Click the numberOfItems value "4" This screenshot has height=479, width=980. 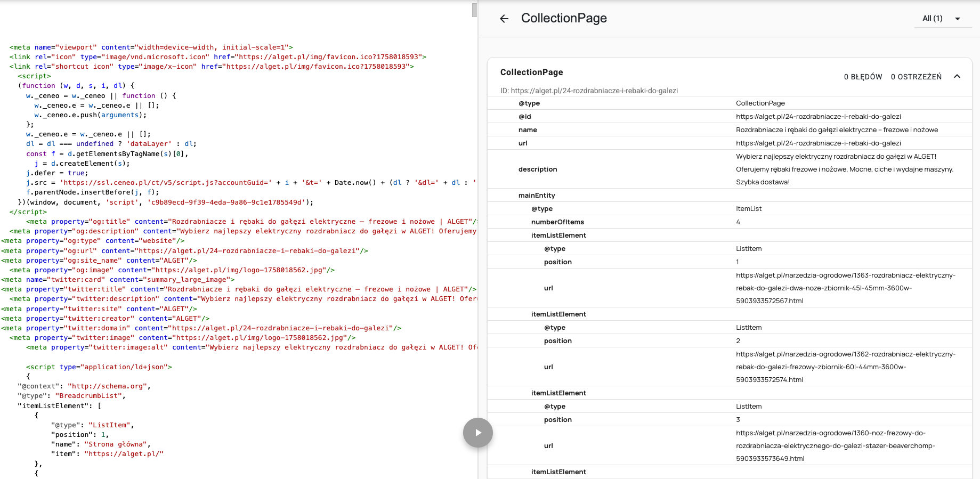point(738,222)
